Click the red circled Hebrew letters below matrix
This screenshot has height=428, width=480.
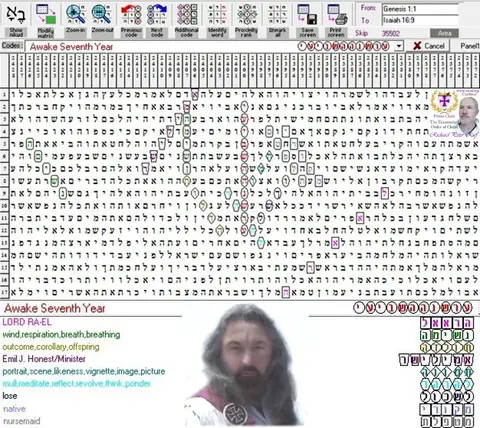pos(413,308)
